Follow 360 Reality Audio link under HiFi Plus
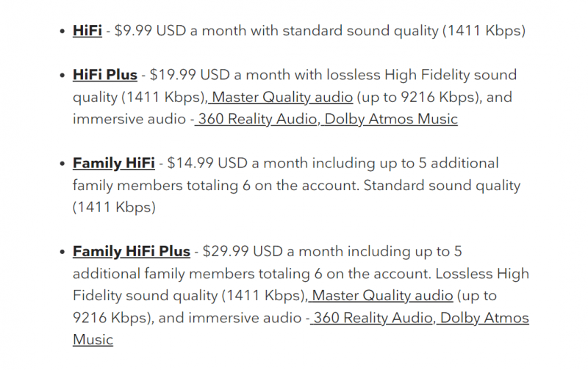The image size is (588, 370). point(256,119)
